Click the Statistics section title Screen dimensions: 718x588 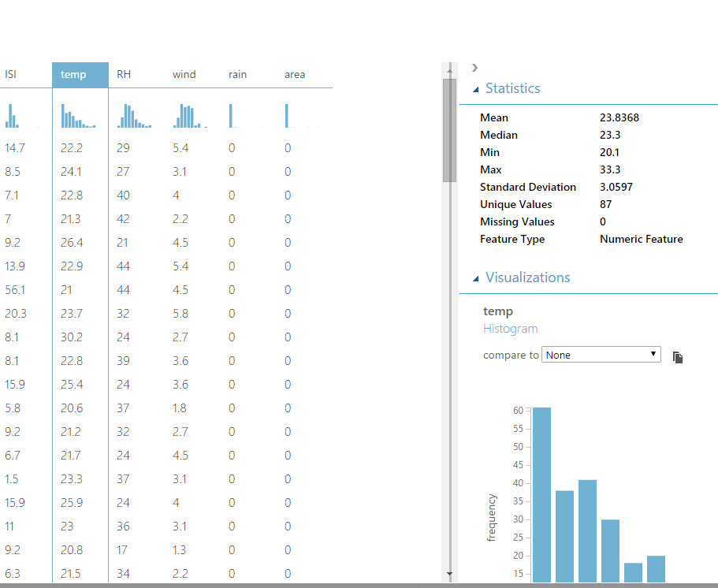coord(512,88)
